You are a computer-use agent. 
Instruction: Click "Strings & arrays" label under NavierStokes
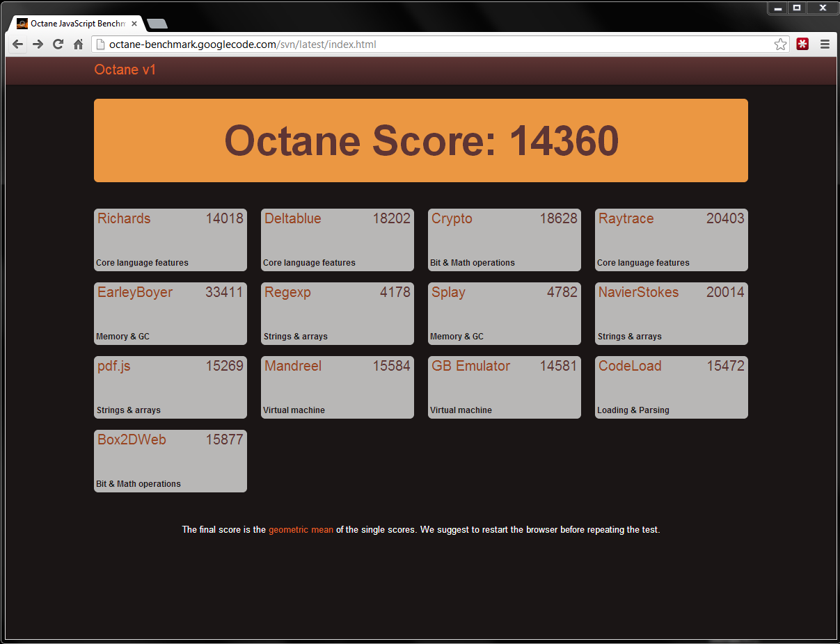point(629,337)
